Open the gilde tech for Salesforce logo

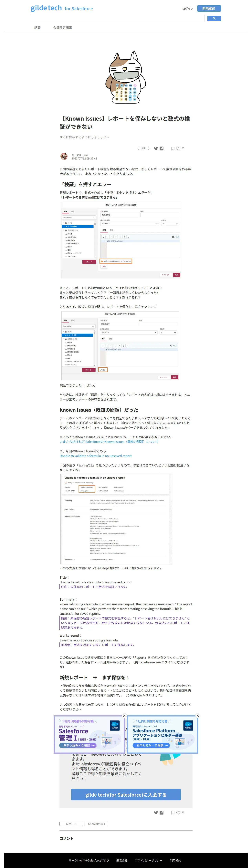click(62, 8)
